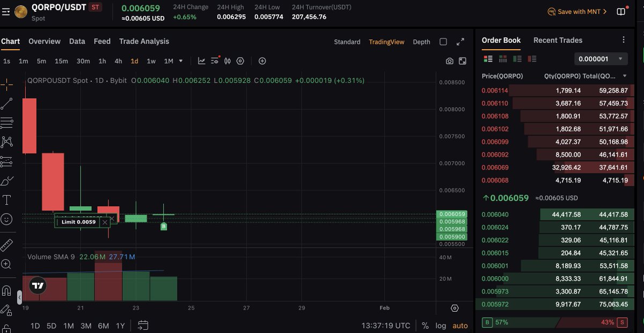Switch to TradingView chart mode
Screen dimensions: 644x333
coord(386,42)
